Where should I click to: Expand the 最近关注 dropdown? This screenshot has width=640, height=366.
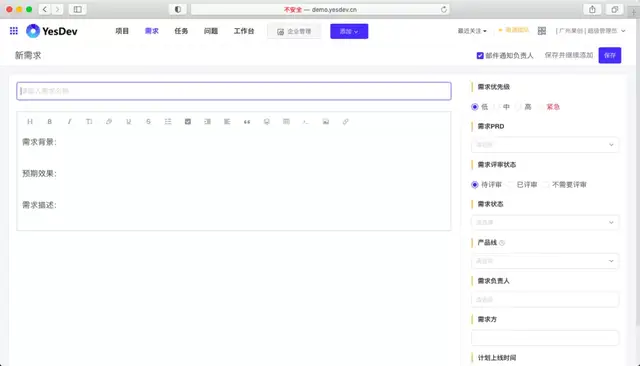[x=472, y=31]
